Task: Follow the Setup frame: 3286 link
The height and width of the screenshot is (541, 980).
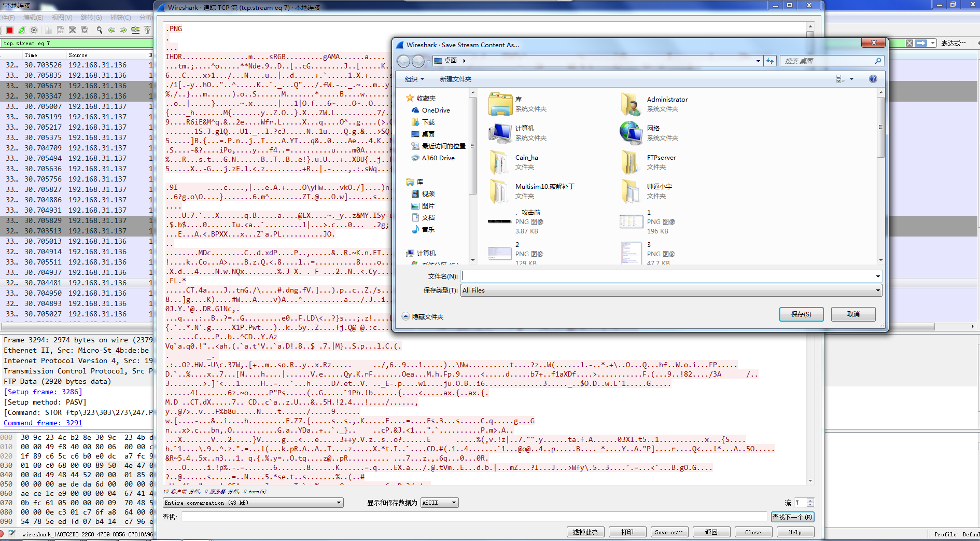Action: [x=43, y=392]
